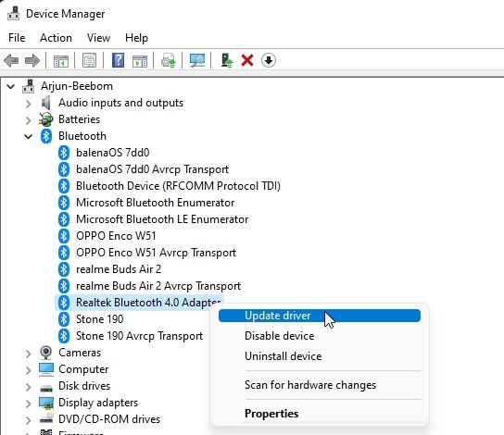Click the Forward arrow toolbar icon
Screen dimensions: 504x435
(32, 60)
